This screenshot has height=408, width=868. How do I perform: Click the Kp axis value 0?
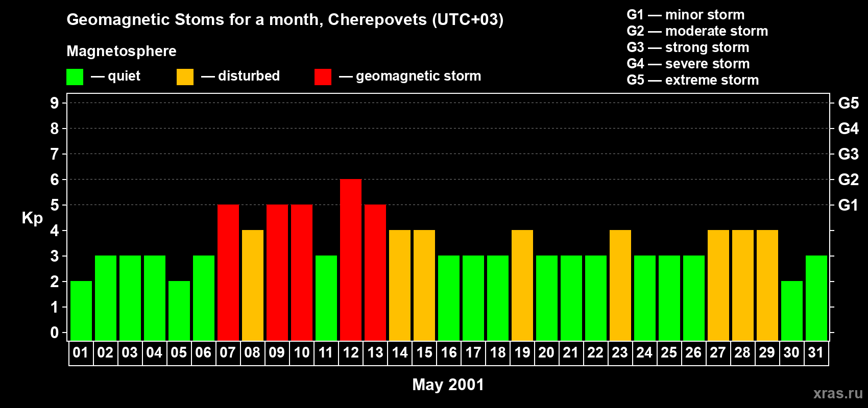coord(55,333)
